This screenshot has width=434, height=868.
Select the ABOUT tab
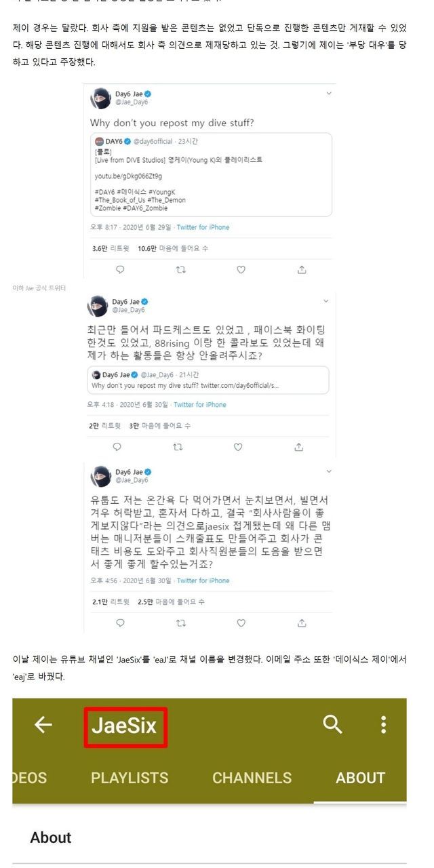360,778
